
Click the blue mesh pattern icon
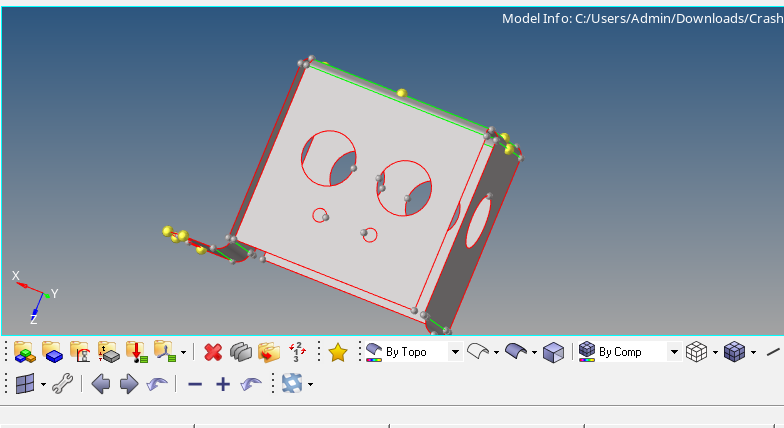coord(292,384)
